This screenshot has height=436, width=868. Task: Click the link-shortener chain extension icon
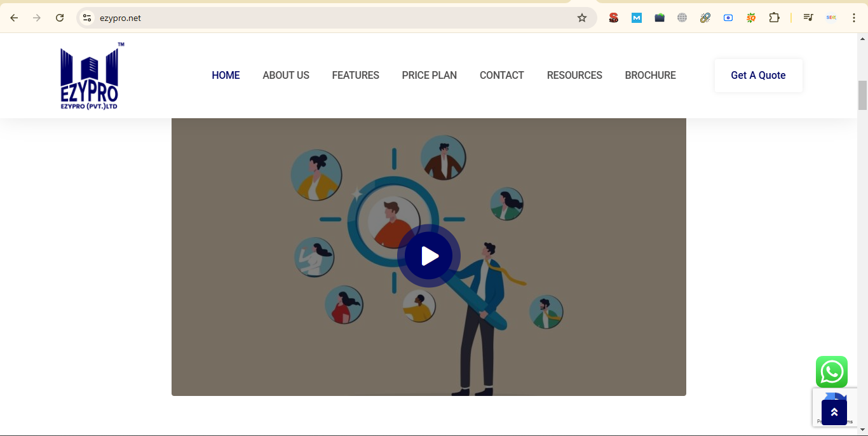[705, 17]
